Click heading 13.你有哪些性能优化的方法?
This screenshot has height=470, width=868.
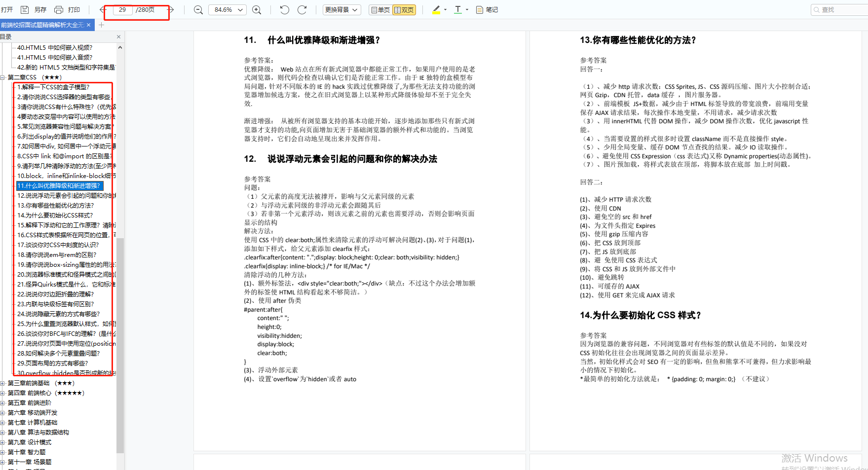[x=638, y=40]
